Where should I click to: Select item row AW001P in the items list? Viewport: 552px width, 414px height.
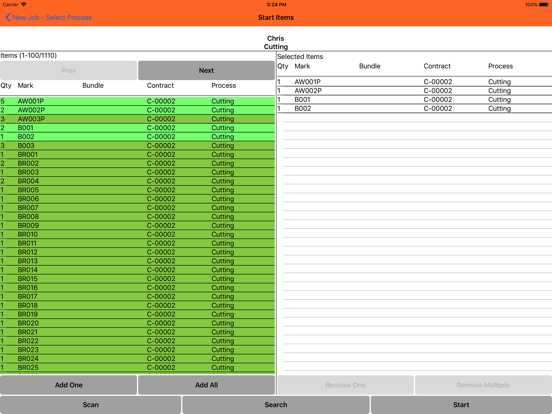pos(137,101)
